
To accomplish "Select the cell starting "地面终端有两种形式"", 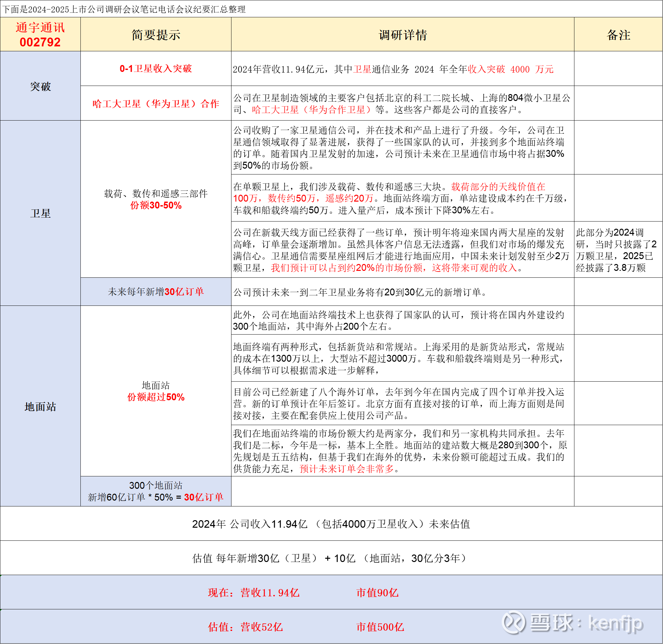I will 403,358.
